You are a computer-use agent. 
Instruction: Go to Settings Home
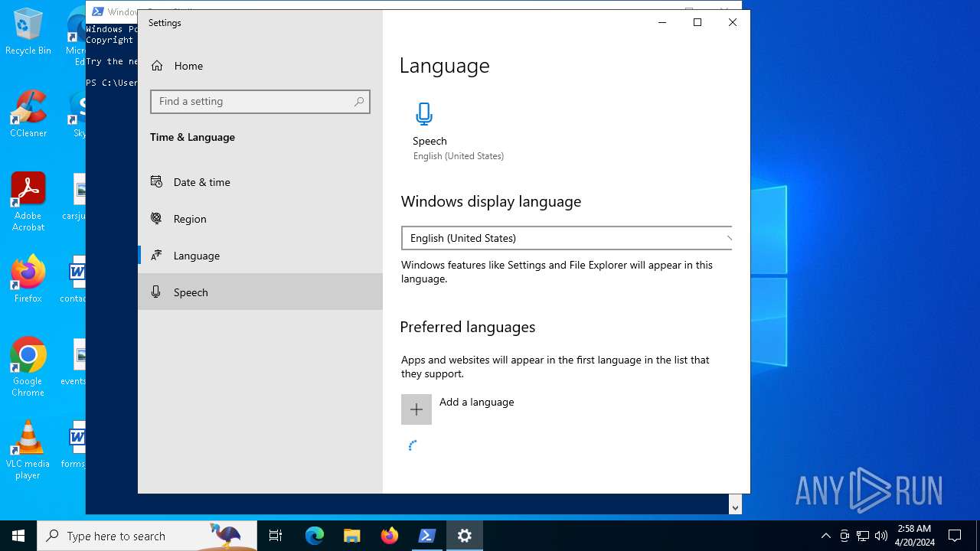point(260,66)
